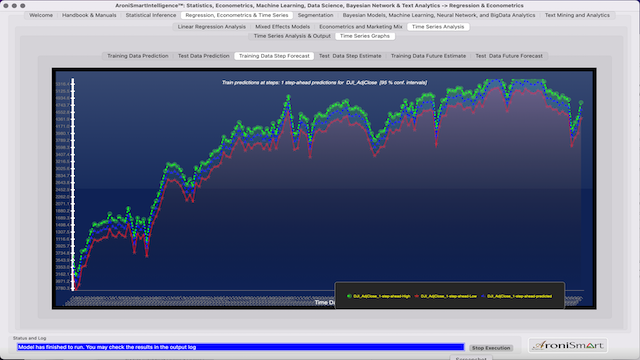Open the Test Data Step Estimate tab
The height and width of the screenshot is (360, 640).
coord(350,56)
